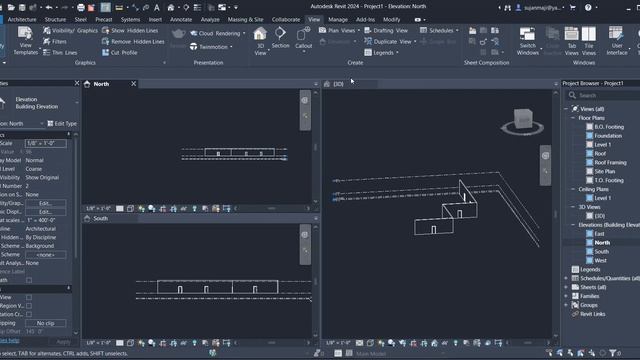Click the 3D View house icon
The width and height of the screenshot is (640, 360).
[260, 33]
